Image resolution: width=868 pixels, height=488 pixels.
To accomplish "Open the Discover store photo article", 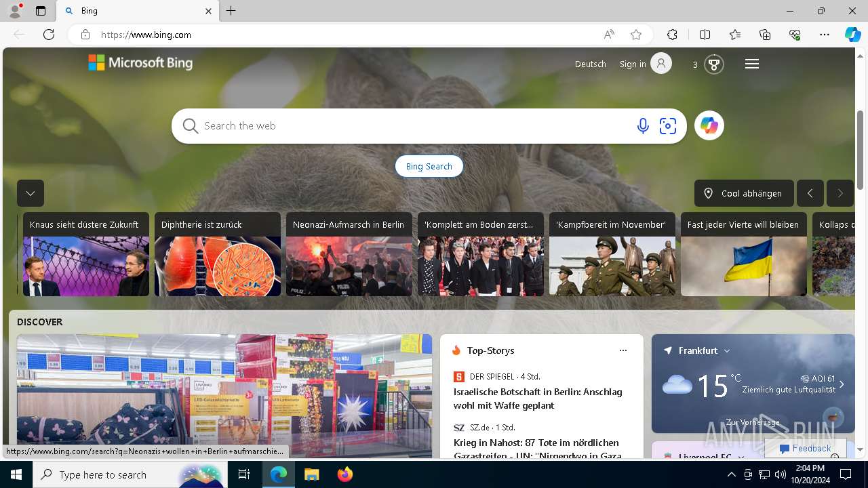I will (x=224, y=396).
